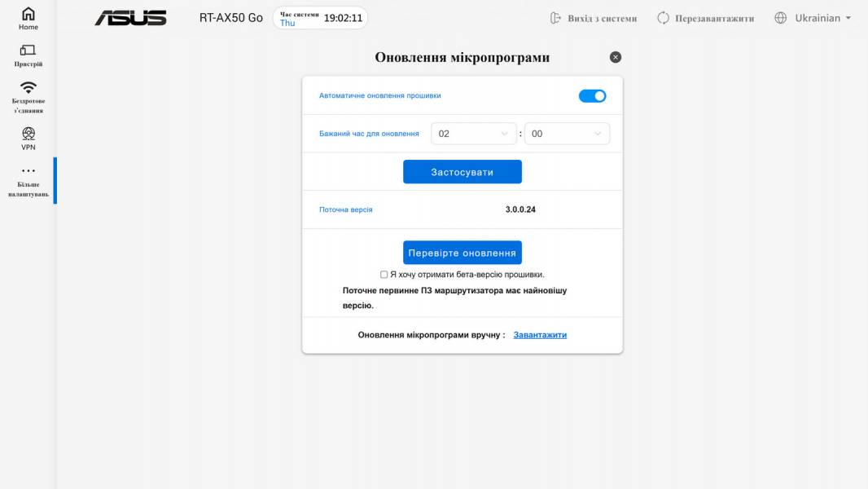Open the update hour dropdown (02)

tap(473, 134)
